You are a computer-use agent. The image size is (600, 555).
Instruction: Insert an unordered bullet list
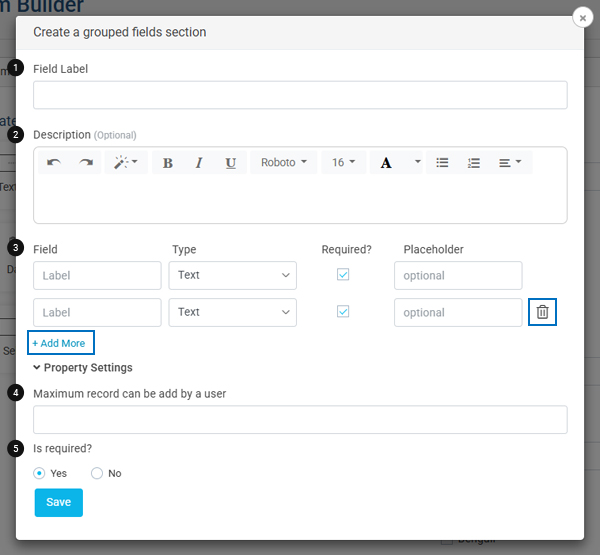[x=442, y=163]
